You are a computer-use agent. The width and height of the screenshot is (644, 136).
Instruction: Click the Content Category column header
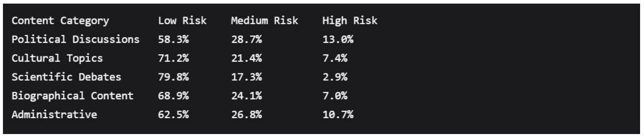[x=60, y=21]
